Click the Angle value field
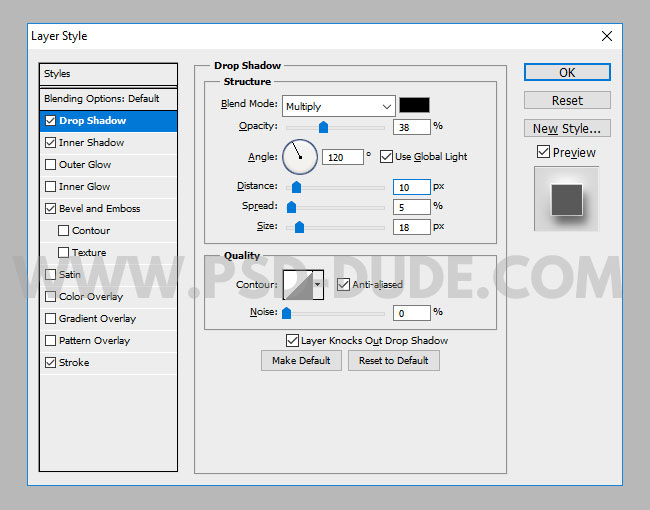650x510 pixels. [343, 157]
